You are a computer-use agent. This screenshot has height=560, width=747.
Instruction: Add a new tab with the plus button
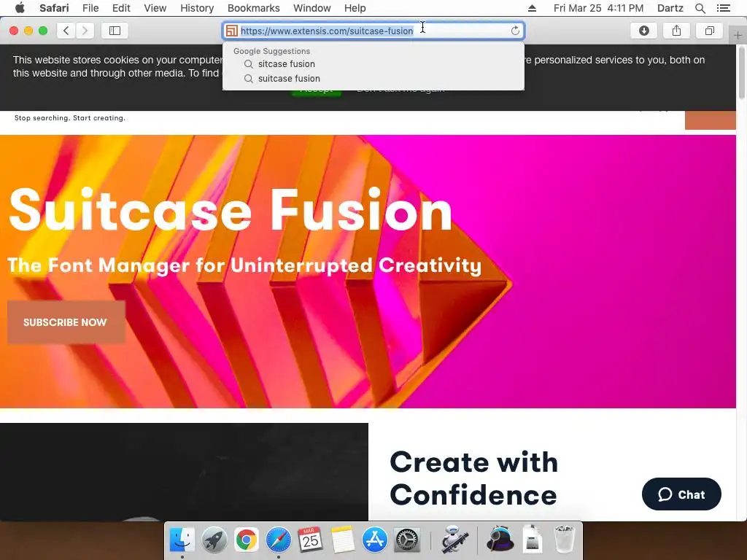pyautogui.click(x=738, y=35)
